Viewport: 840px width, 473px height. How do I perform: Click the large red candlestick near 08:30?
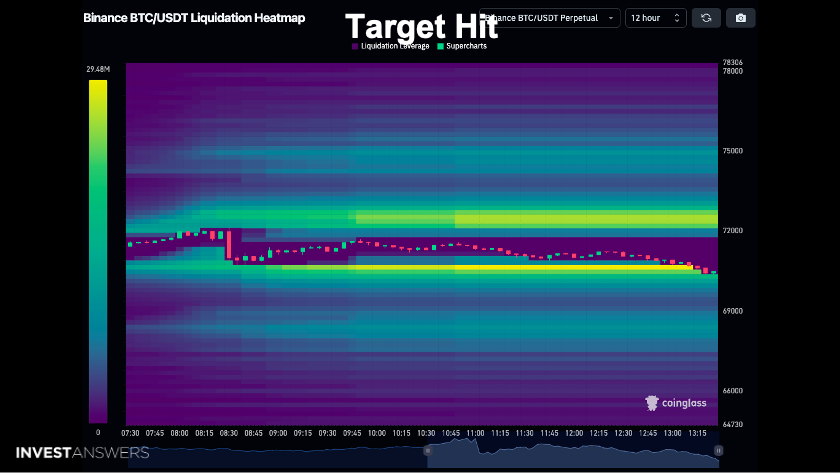pos(229,245)
